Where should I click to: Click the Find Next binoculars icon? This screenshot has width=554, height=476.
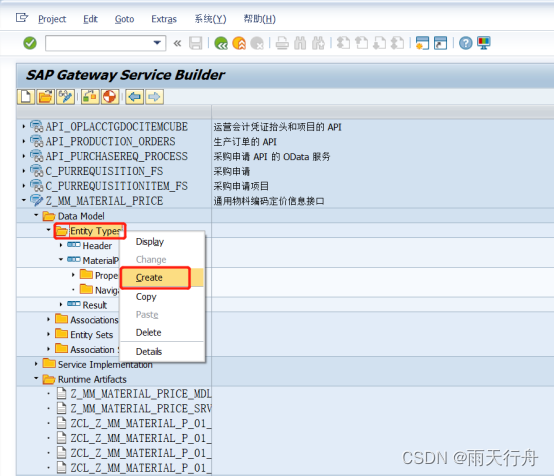click(x=318, y=43)
